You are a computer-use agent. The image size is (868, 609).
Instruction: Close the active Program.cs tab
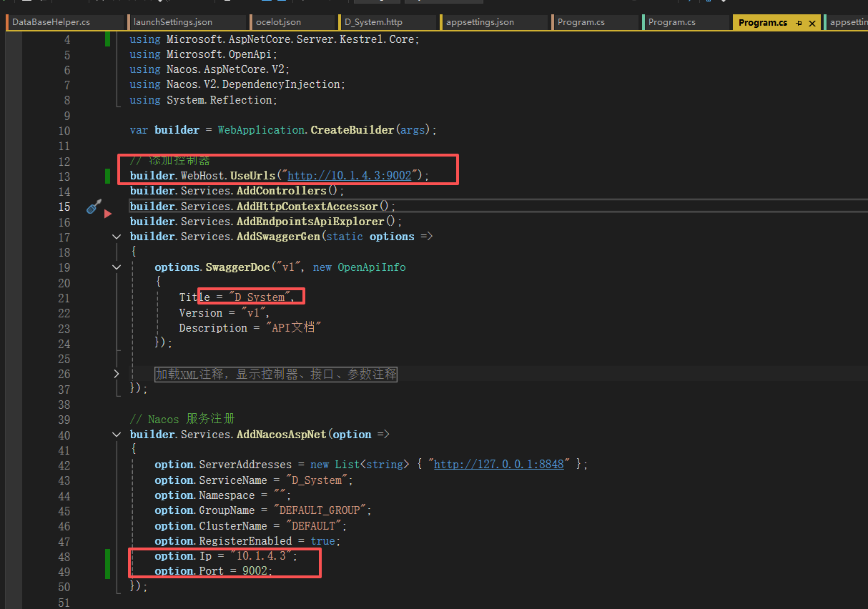point(812,23)
